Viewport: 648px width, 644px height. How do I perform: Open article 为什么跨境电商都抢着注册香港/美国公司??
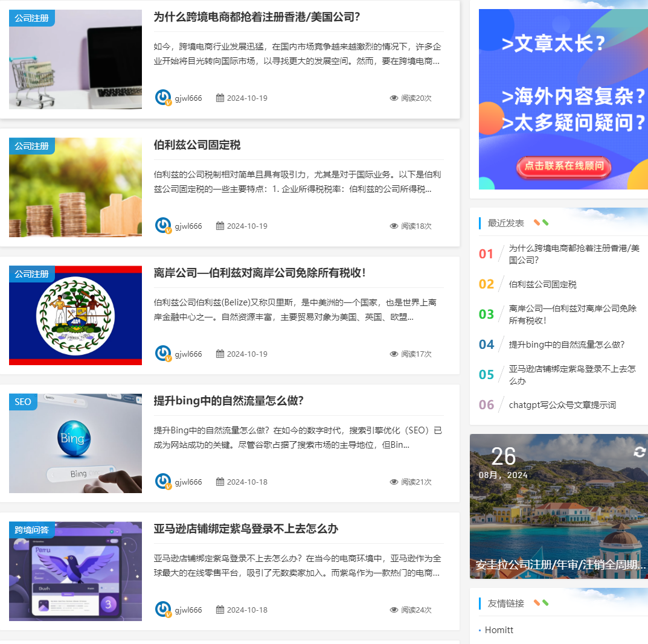(x=257, y=17)
